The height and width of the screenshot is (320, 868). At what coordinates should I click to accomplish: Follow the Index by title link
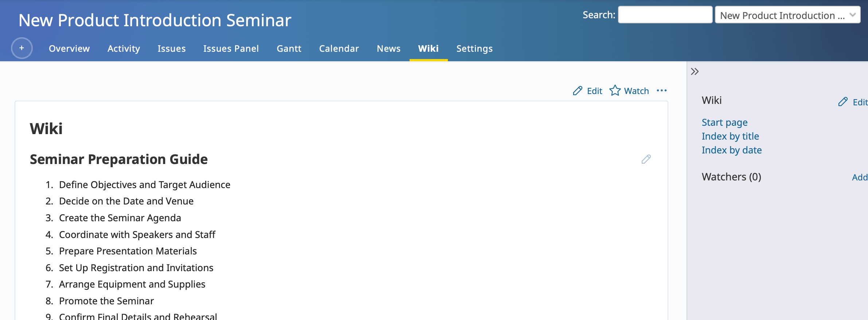(730, 136)
